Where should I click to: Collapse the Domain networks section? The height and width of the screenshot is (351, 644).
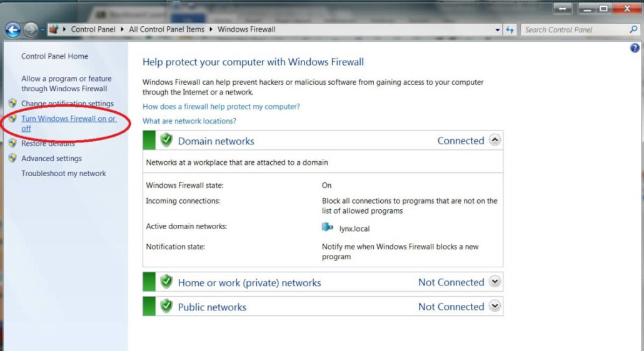[x=495, y=141]
